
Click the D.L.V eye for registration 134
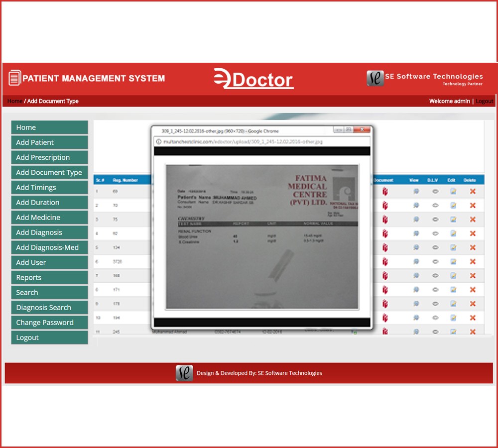(435, 248)
